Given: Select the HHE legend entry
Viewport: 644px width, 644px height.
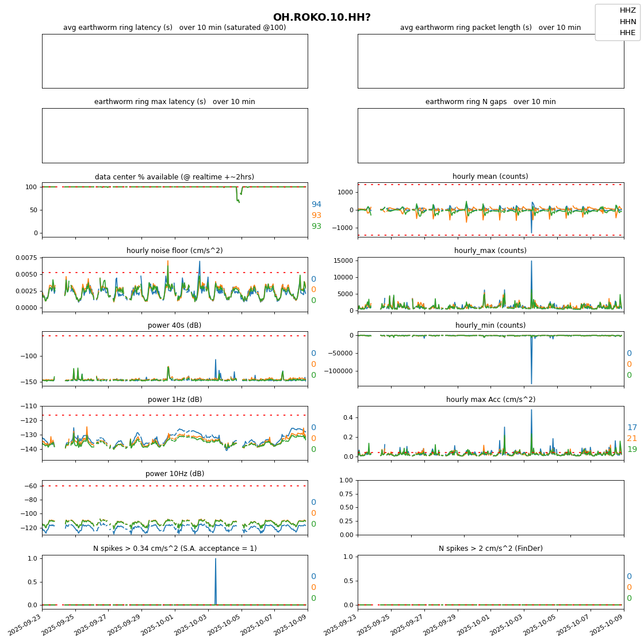Looking at the screenshot, I should (x=627, y=33).
